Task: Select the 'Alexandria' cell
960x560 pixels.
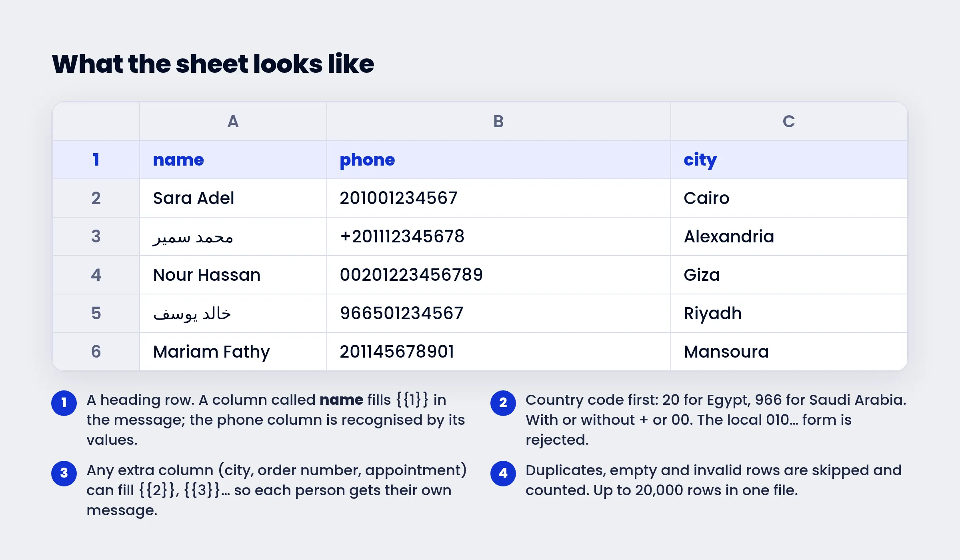Action: click(789, 236)
